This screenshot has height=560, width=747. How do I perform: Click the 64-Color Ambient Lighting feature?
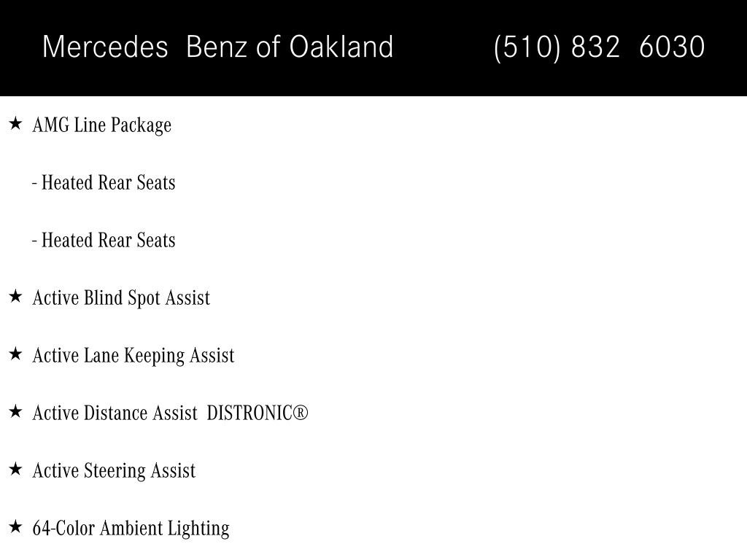pyautogui.click(x=131, y=529)
